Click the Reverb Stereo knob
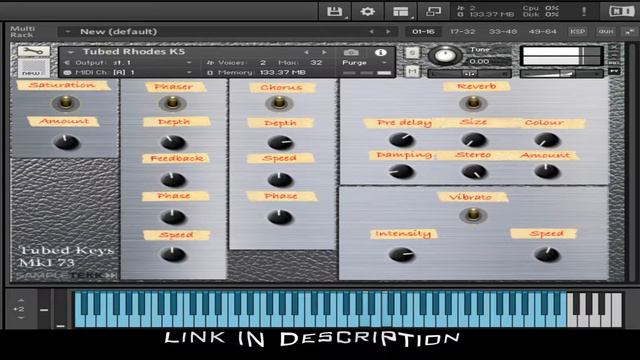 tap(474, 171)
